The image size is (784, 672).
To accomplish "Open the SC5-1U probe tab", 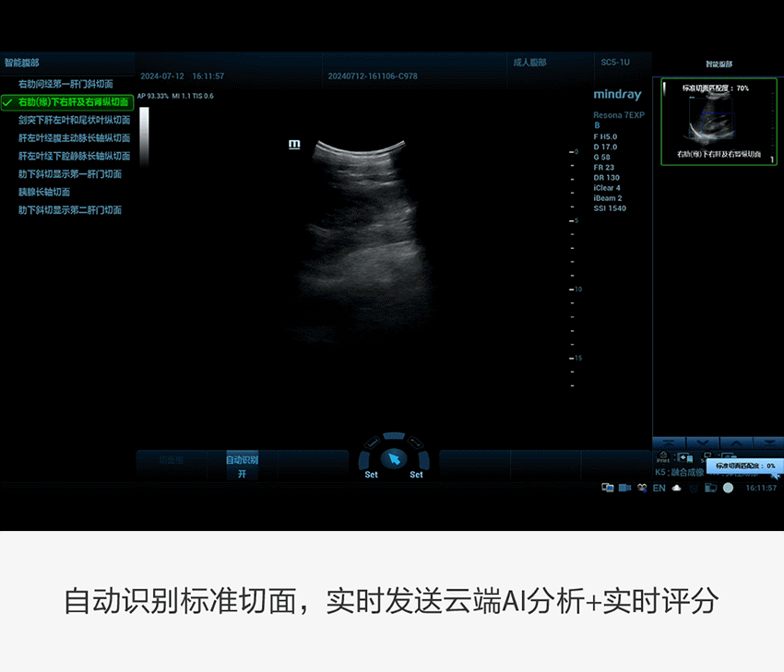I will 614,63.
